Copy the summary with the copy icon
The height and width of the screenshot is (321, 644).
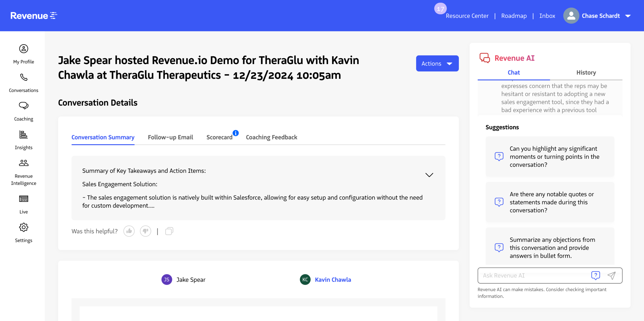click(x=169, y=231)
